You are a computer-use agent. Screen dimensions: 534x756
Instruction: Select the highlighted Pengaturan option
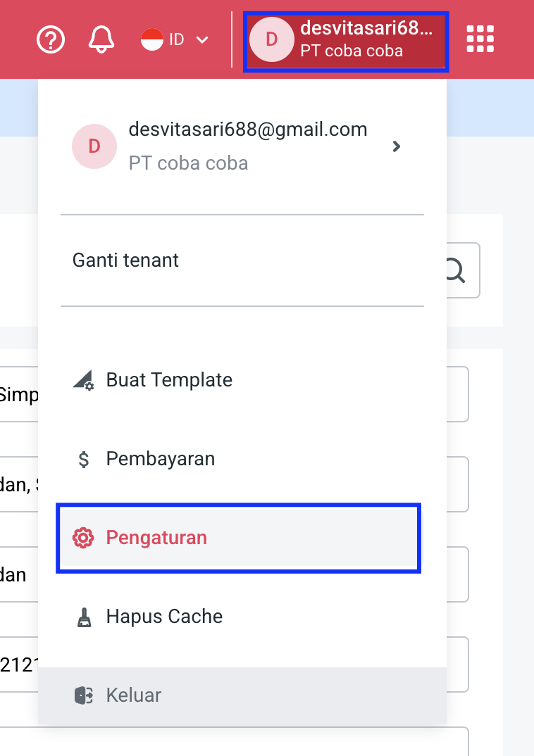click(156, 538)
